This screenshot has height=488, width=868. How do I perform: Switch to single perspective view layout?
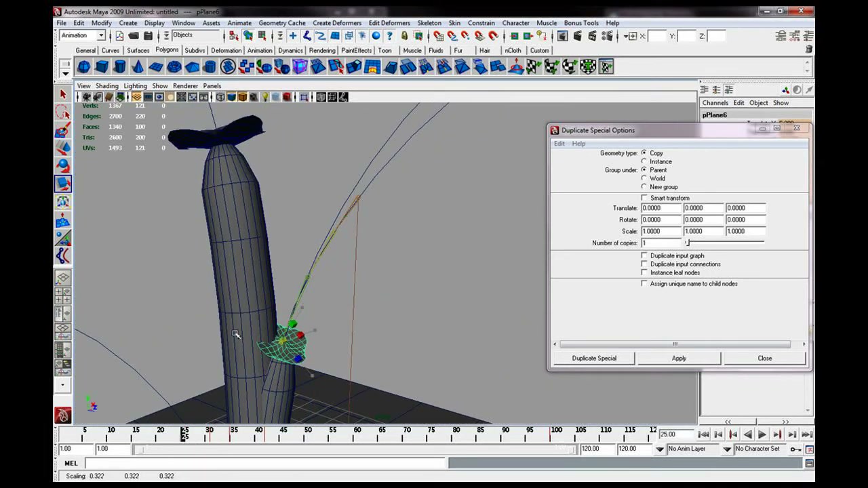click(x=63, y=278)
